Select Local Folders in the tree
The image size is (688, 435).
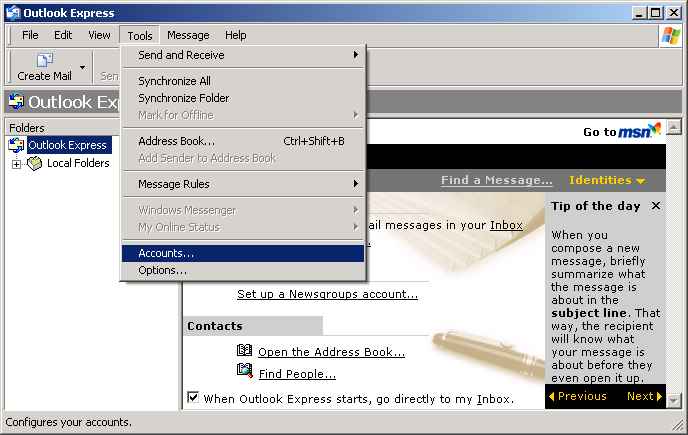click(x=78, y=163)
